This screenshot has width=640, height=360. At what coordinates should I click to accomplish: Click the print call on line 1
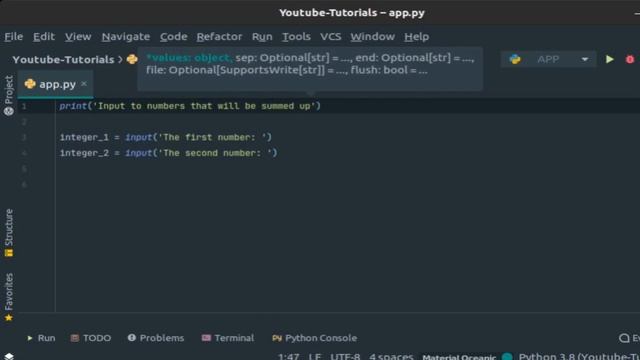tap(73, 106)
